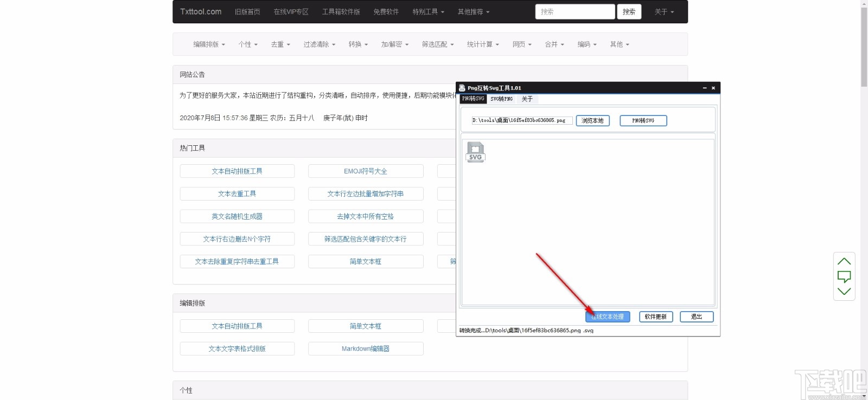Click the 退出 button

tap(697, 317)
